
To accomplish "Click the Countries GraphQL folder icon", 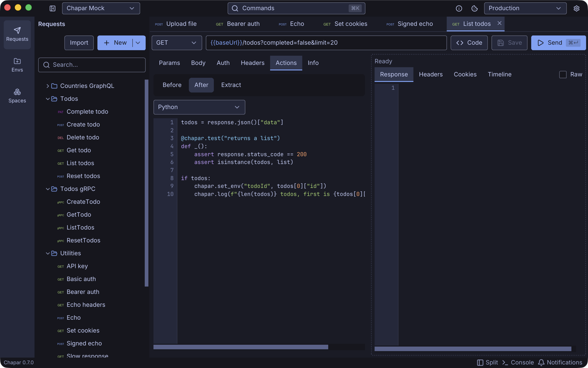I will pyautogui.click(x=54, y=86).
